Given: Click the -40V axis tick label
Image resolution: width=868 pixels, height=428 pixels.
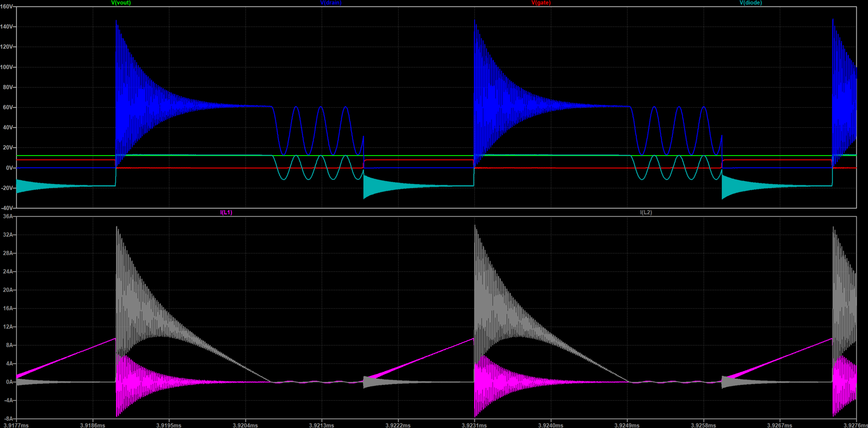Looking at the screenshot, I should click(7, 208).
